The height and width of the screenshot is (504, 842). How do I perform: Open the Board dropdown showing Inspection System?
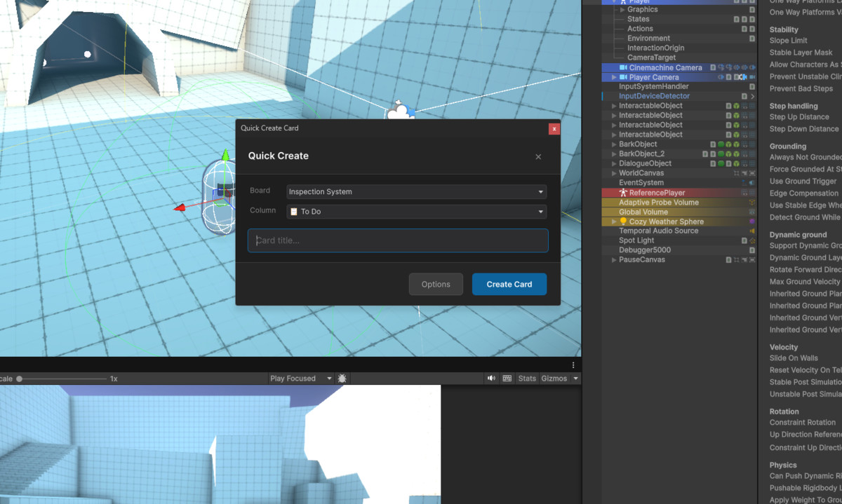tap(417, 191)
